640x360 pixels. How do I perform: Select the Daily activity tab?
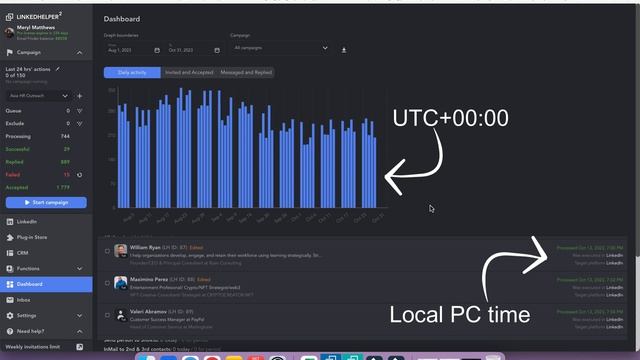point(132,73)
